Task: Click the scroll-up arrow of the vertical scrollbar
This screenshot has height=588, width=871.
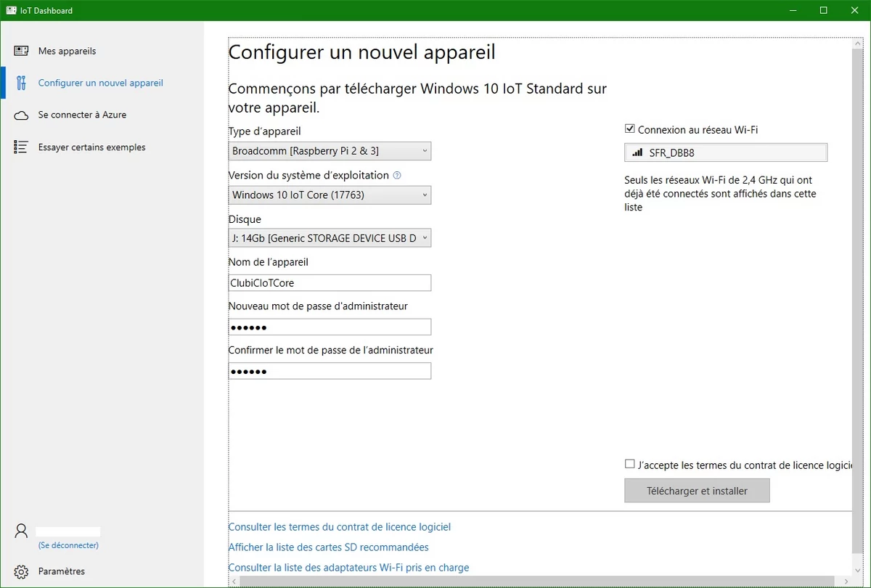Action: 858,44
